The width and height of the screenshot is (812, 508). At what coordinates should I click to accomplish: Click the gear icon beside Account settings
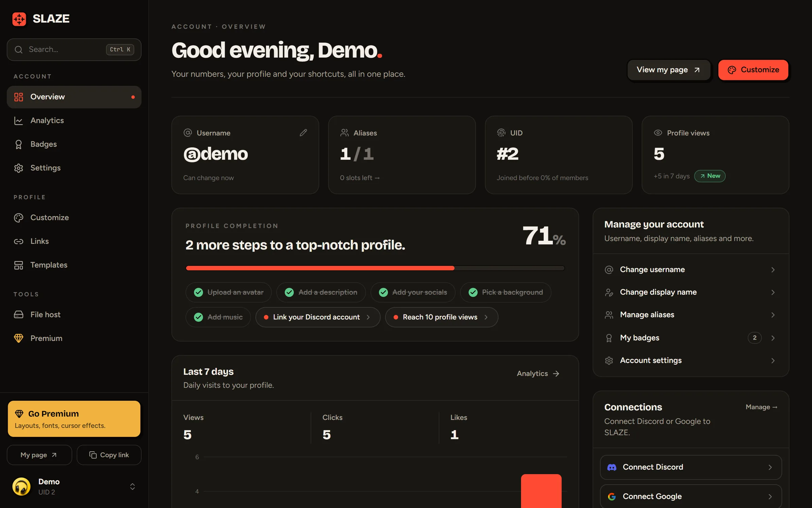609,361
